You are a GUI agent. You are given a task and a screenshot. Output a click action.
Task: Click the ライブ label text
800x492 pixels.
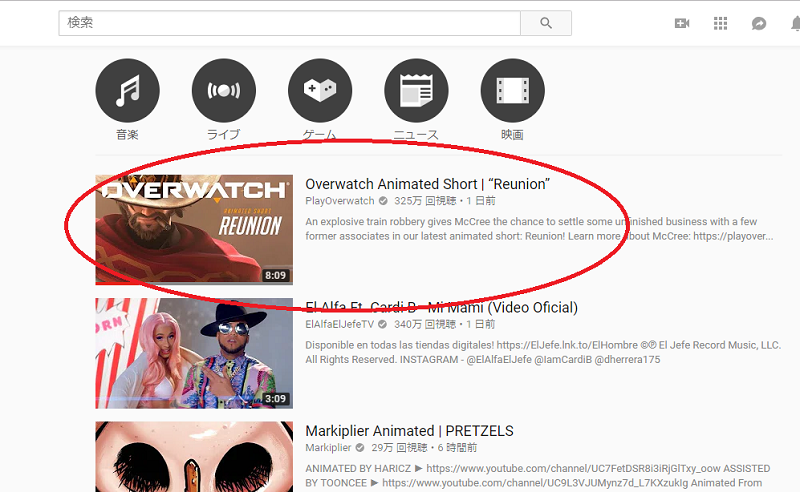tap(223, 135)
